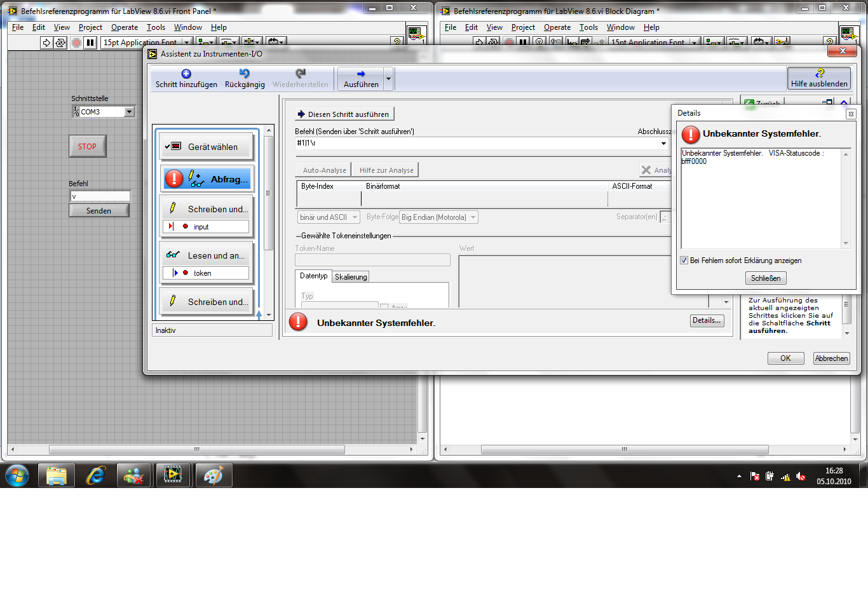868x610 pixels.
Task: Click the Schließen button in Details
Action: 766,278
